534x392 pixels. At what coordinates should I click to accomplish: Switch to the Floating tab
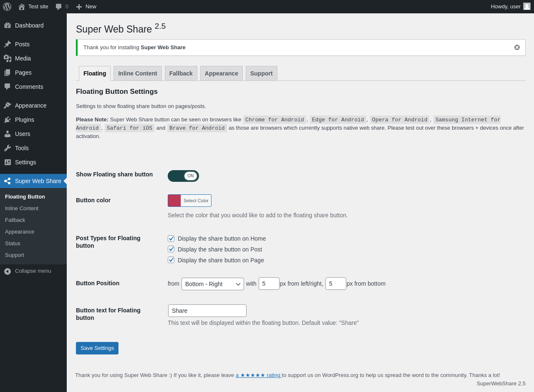(x=95, y=73)
